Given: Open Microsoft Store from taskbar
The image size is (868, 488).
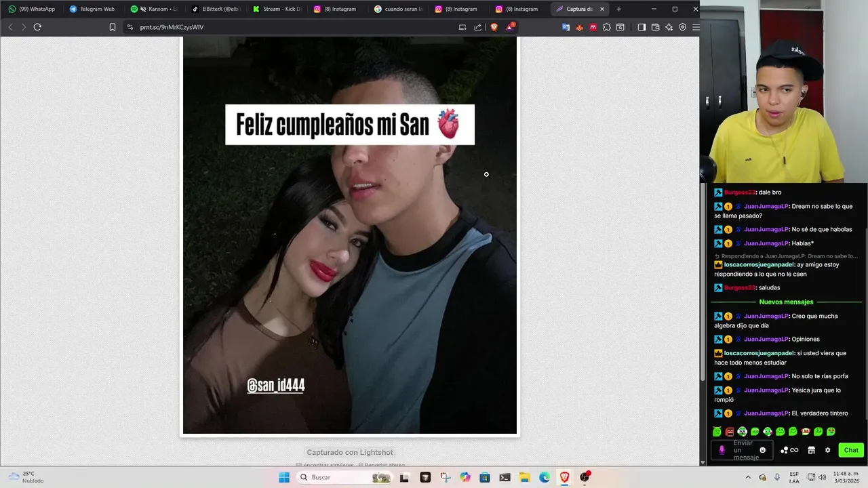Looking at the screenshot, I should (x=485, y=477).
